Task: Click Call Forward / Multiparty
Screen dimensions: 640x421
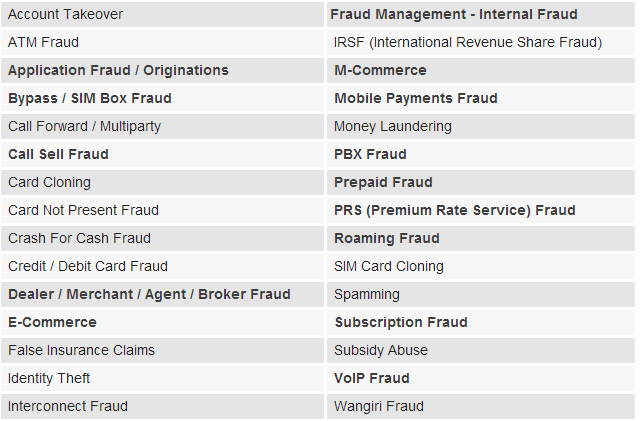Action: pyautogui.click(x=84, y=127)
